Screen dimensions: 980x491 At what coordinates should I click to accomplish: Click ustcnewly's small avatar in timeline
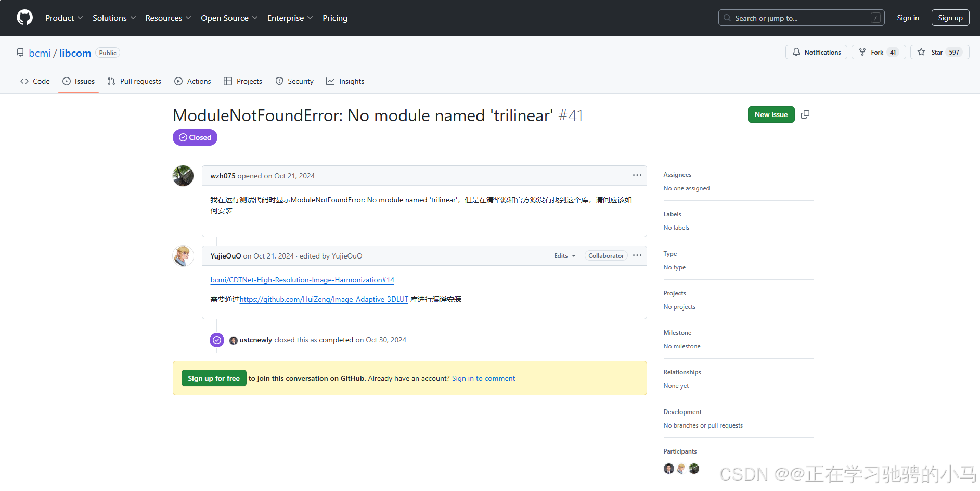tap(234, 340)
